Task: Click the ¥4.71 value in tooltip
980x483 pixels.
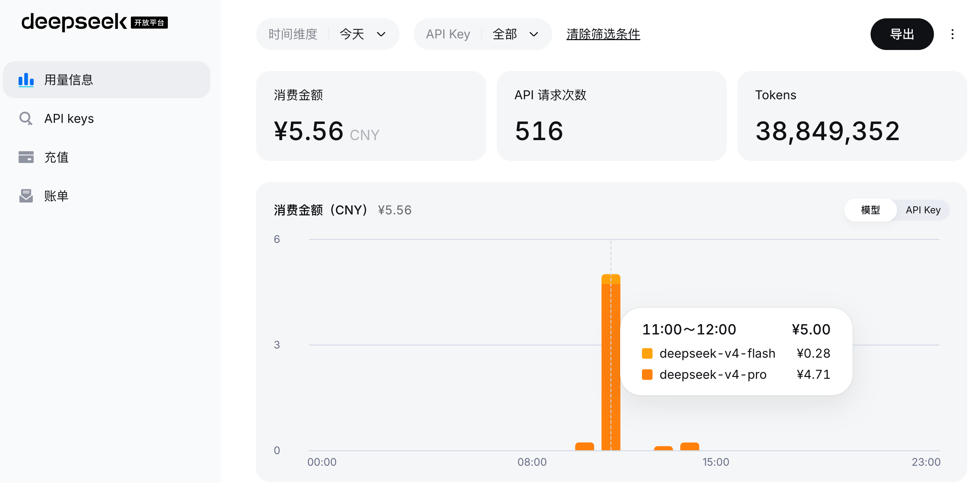Action: 813,375
